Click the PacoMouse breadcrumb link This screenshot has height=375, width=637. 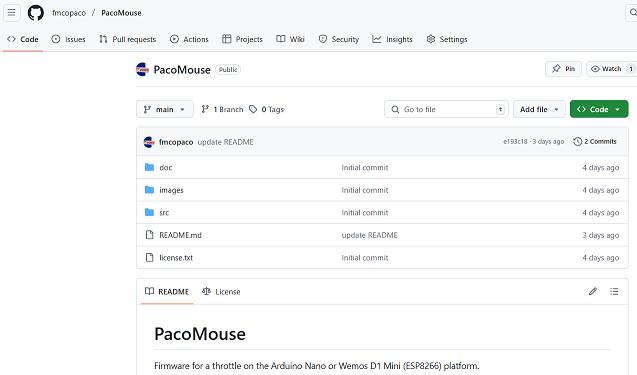(x=121, y=13)
